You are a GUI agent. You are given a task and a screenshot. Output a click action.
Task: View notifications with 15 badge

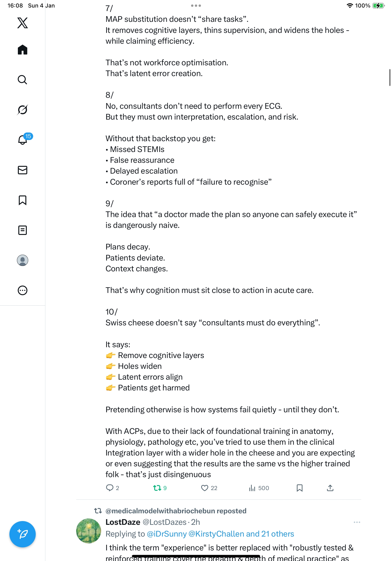point(23,140)
